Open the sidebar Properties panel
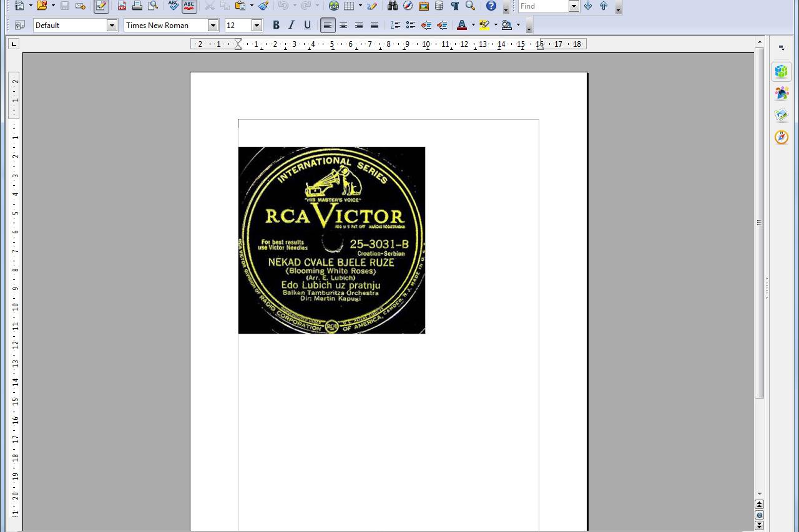 point(782,72)
